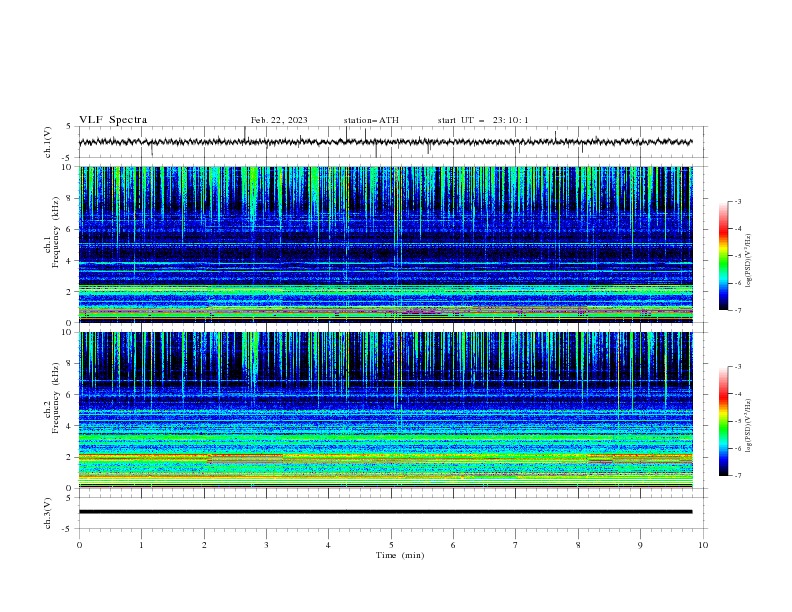Click the "7" minute tick on time axis
This screenshot has height=612, width=792.
tap(516, 545)
